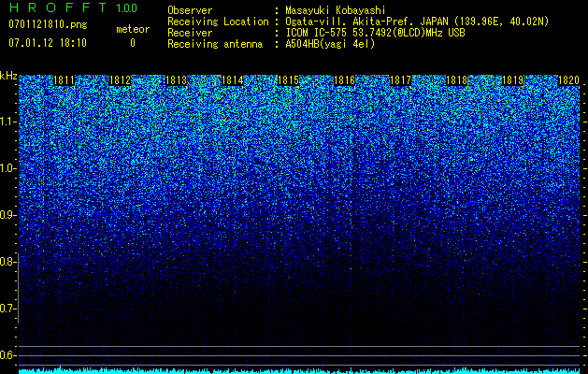Click the 0.8 kHz axis label

coord(7,262)
